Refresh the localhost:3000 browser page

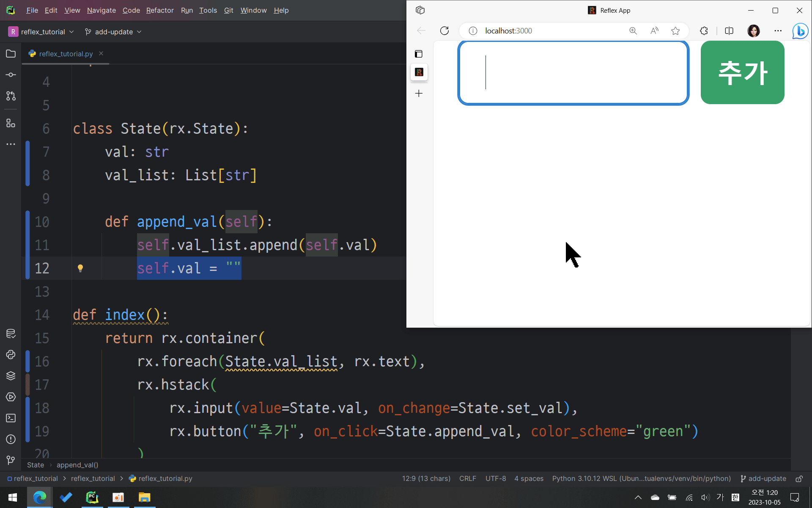[x=444, y=31]
